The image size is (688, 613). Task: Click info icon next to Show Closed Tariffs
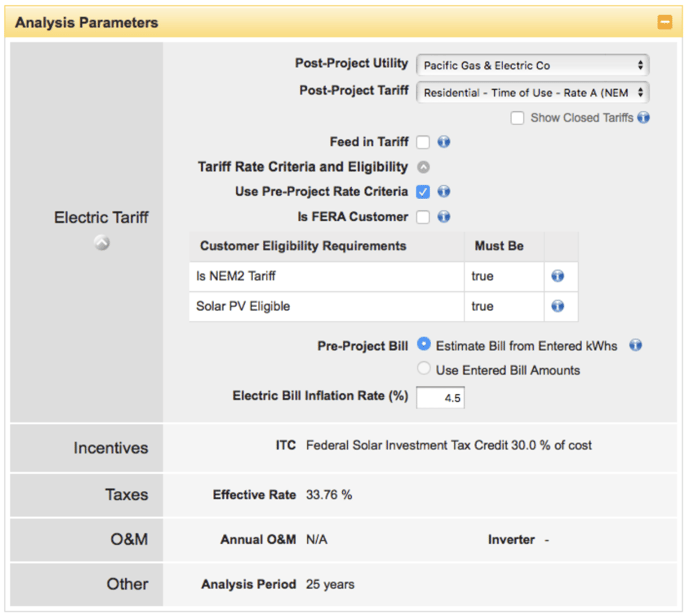point(644,118)
